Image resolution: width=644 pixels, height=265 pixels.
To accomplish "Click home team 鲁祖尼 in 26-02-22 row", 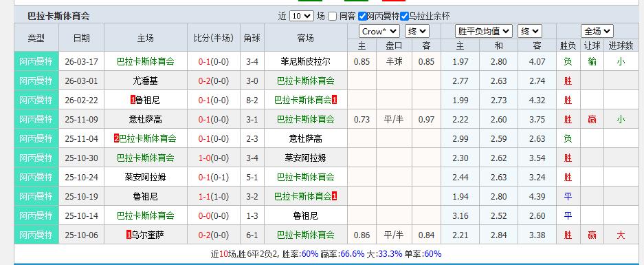I will pos(148,100).
